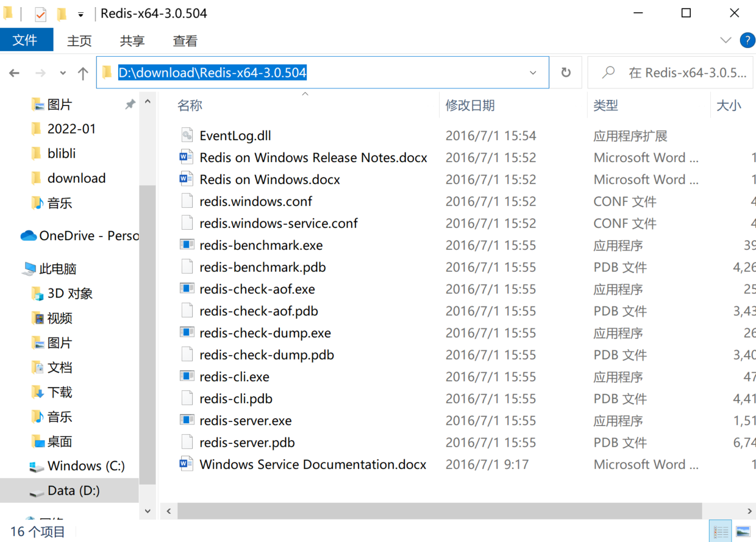Screen dimensions: 756x542
Task: Sort files by 修改日期 column header
Action: [x=470, y=105]
